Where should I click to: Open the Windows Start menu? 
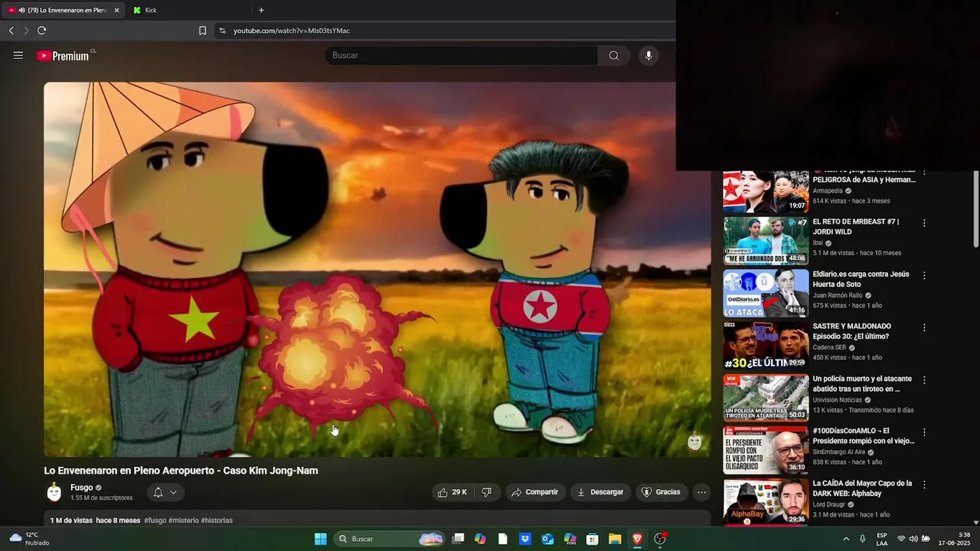click(x=321, y=539)
